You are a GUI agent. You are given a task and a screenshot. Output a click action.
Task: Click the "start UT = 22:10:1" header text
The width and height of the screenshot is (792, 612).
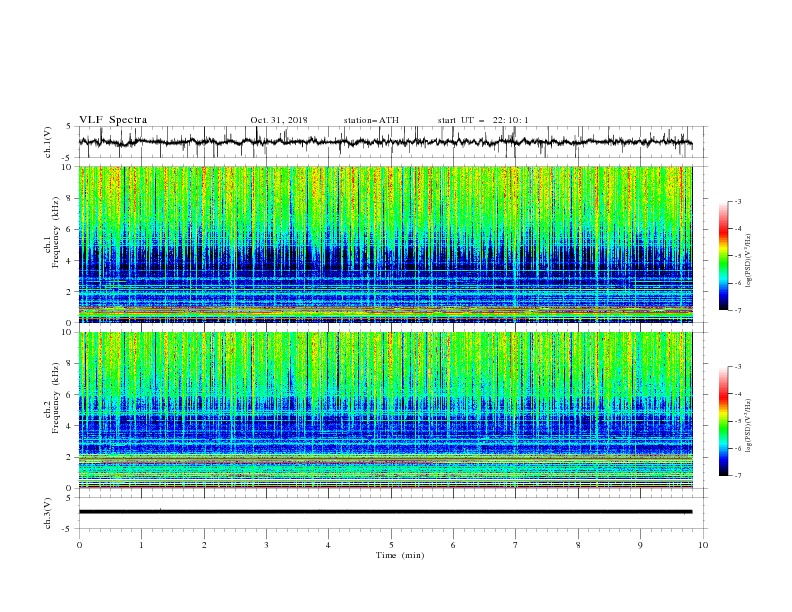click(483, 120)
